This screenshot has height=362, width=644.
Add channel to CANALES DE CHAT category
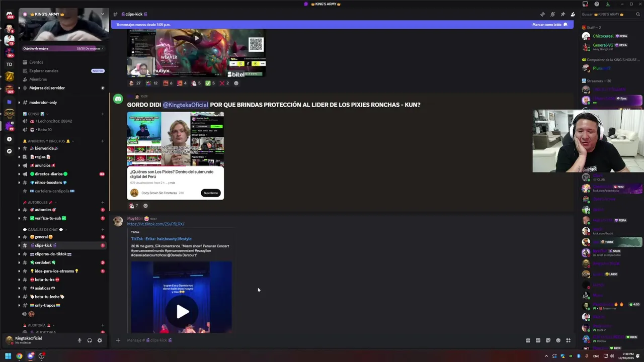103,230
